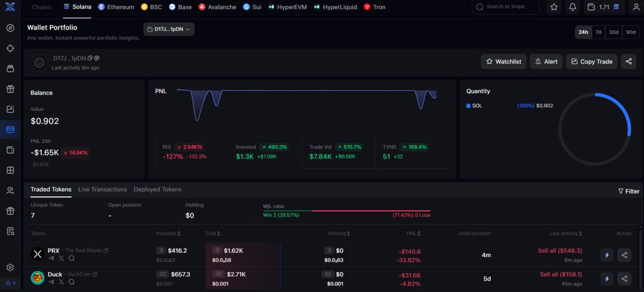Switch to Avalanche chain tab
This screenshot has height=292, width=644.
pyautogui.click(x=218, y=7)
